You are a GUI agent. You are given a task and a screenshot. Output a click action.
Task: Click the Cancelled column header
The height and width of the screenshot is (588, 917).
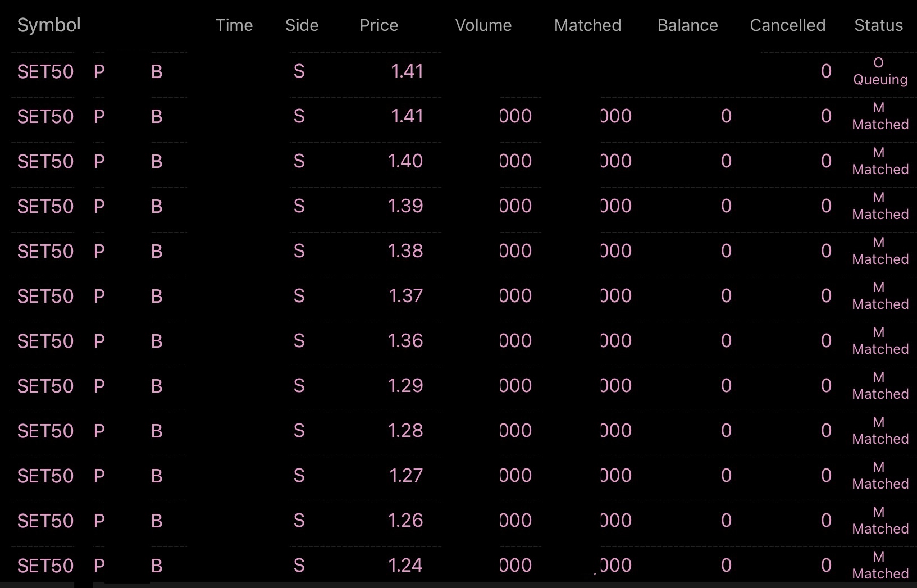787,25
